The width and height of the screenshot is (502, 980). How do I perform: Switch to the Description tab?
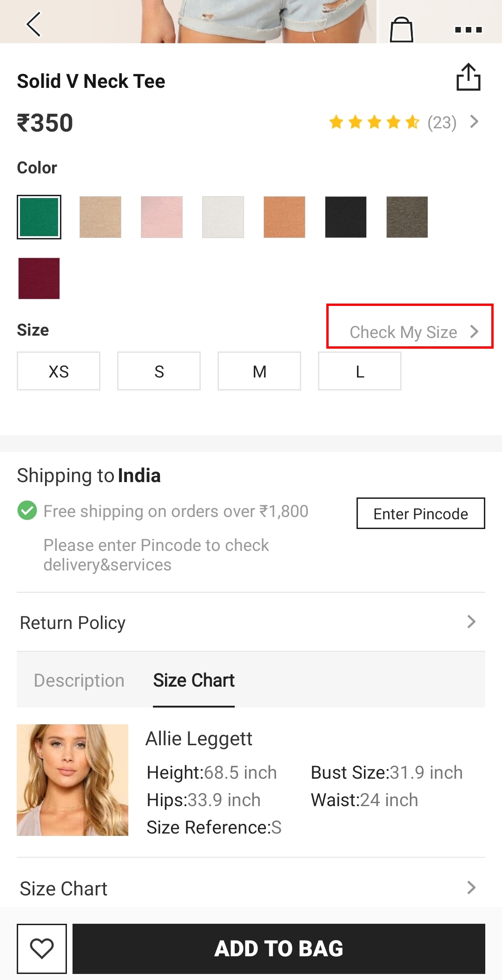(x=79, y=680)
